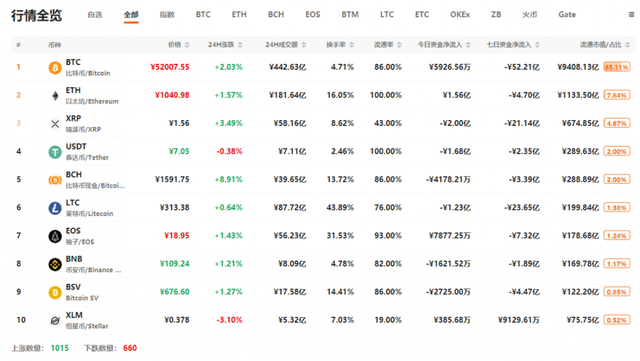Click the Stellar XLM logo icon
Screen dimensions: 640x361
[55, 321]
